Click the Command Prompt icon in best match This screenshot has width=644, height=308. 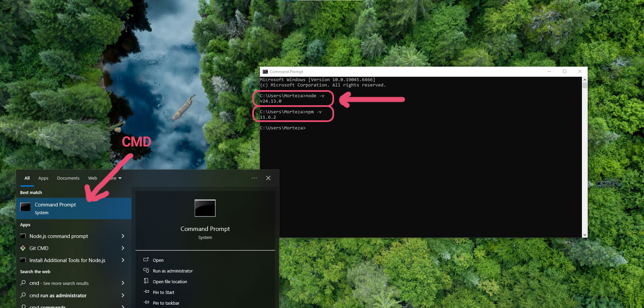[x=25, y=207]
